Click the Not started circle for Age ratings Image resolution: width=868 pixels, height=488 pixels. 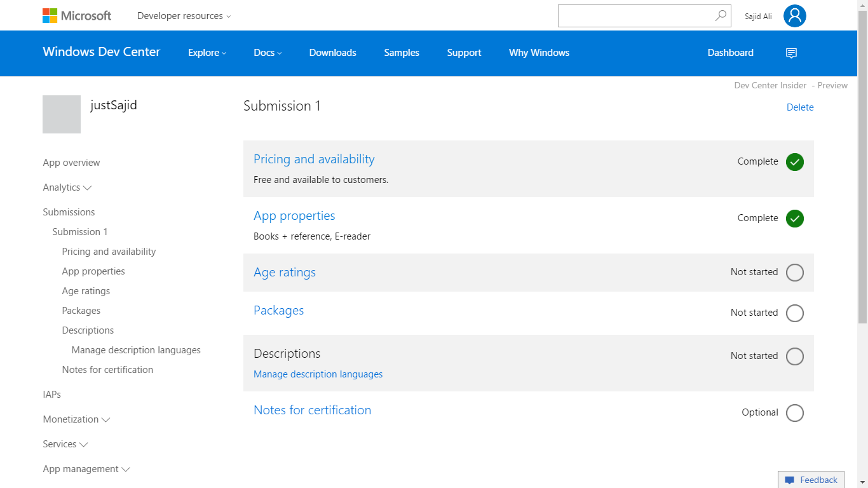pos(795,273)
